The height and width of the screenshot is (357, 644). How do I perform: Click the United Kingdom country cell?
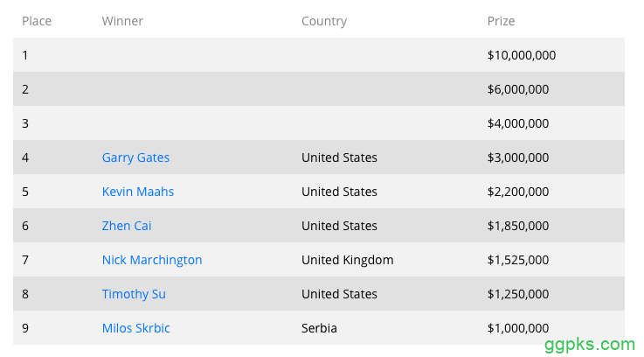[348, 260]
